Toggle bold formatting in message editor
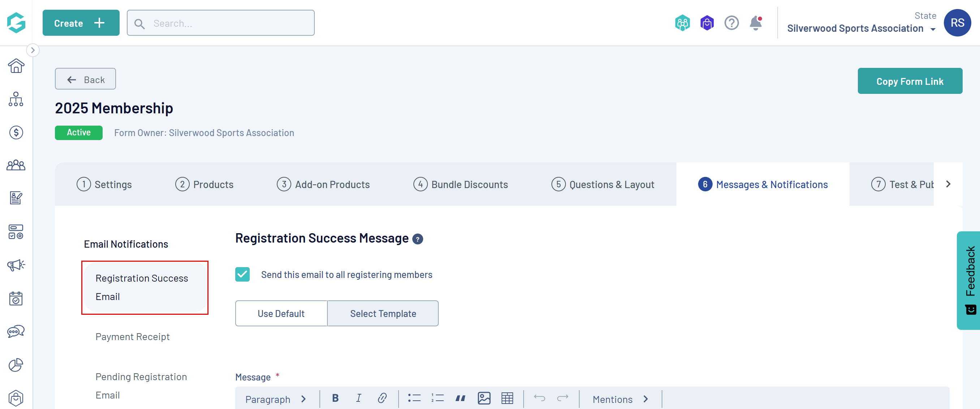 point(335,398)
